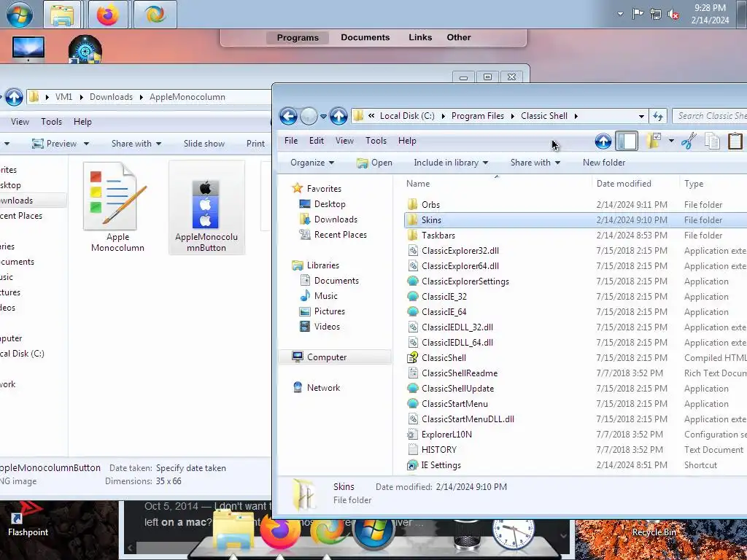Open the Organize dropdown

coord(312,163)
